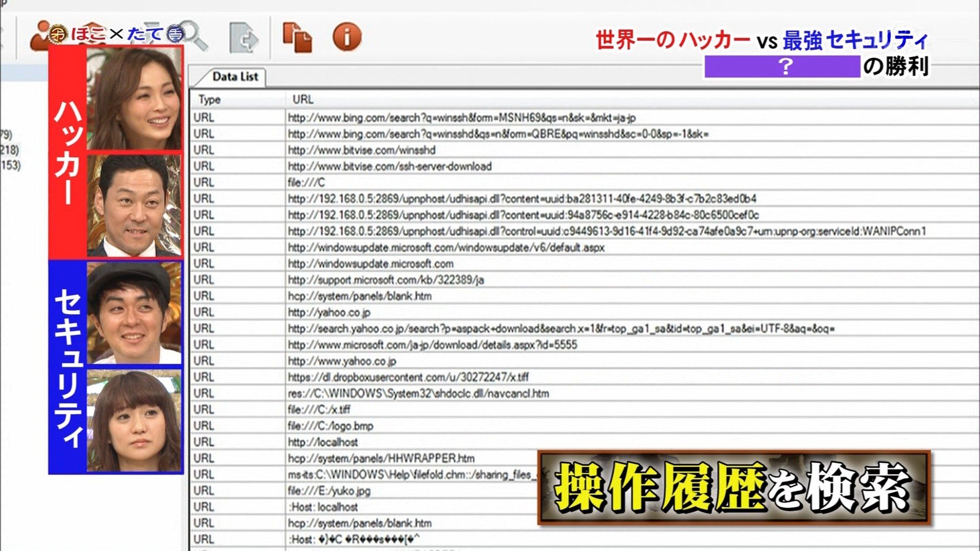The image size is (980, 551).
Task: Select the http://yahoo.co.jp row
Action: pos(329,312)
